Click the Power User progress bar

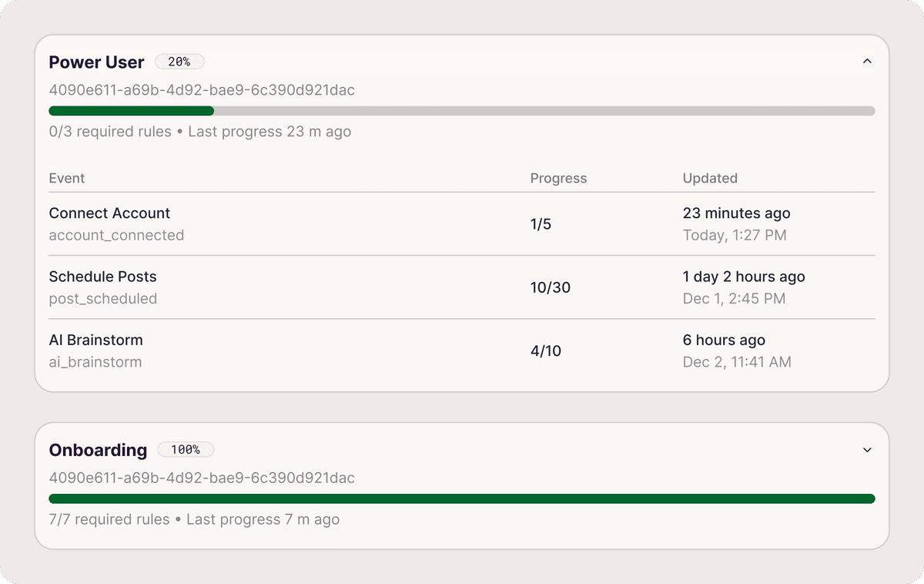[461, 111]
